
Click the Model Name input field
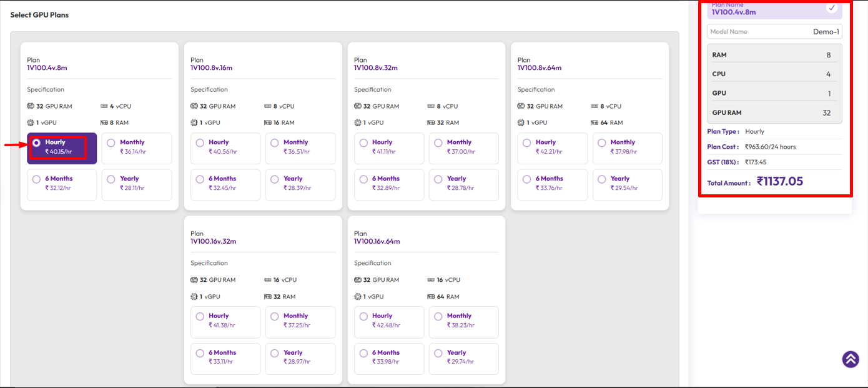(774, 32)
